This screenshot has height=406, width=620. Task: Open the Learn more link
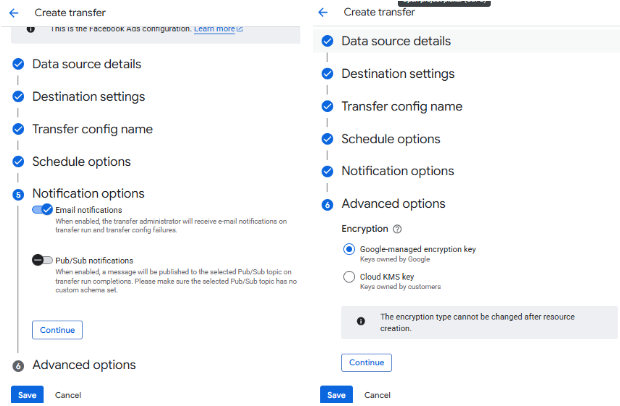218,29
